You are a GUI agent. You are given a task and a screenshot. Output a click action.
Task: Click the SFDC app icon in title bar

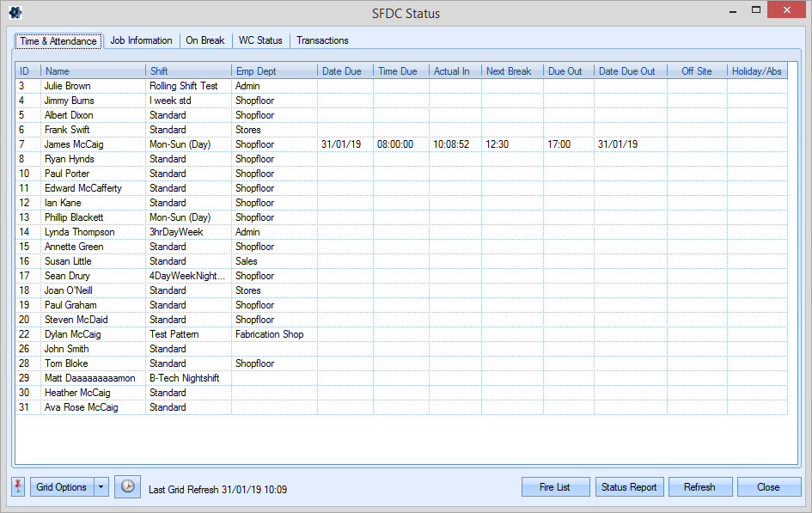[15, 13]
